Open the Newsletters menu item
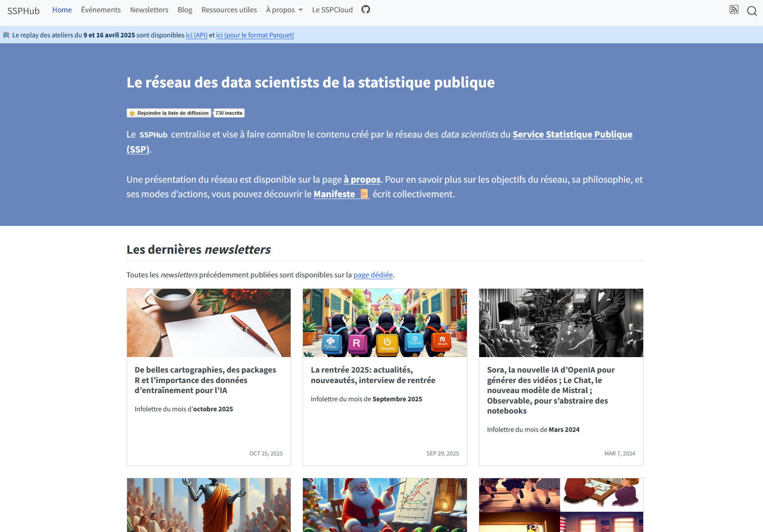Viewport: 763px width, 532px height. [x=149, y=10]
